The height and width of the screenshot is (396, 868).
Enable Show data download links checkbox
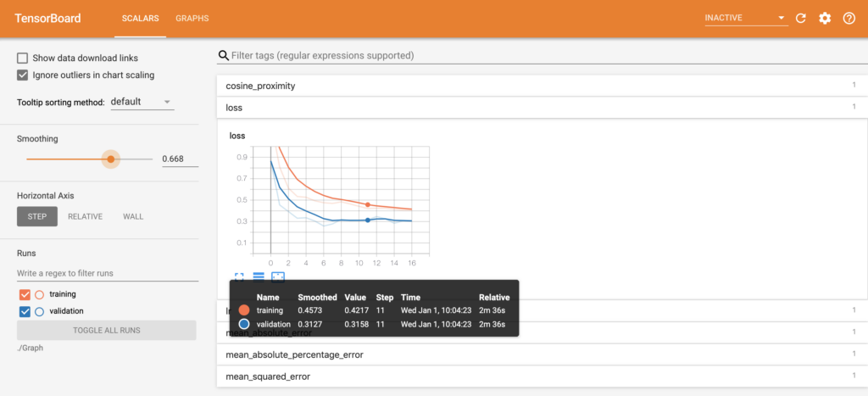(x=23, y=59)
